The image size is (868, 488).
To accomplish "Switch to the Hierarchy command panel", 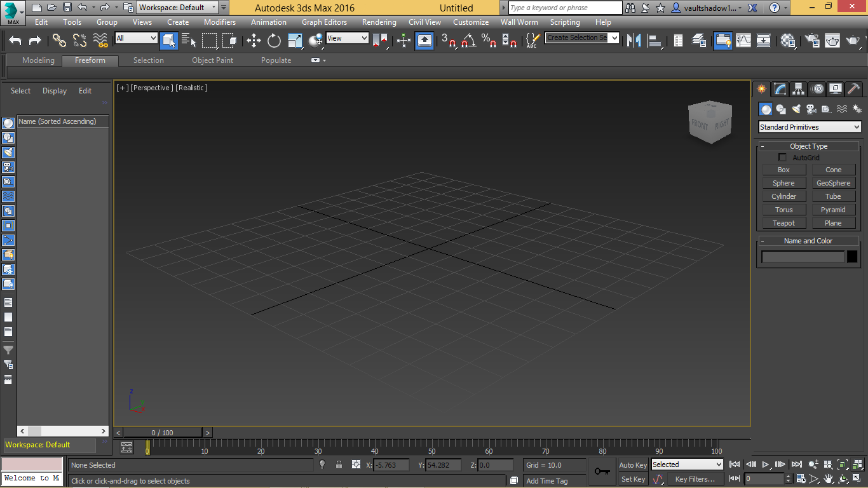I will coord(798,89).
